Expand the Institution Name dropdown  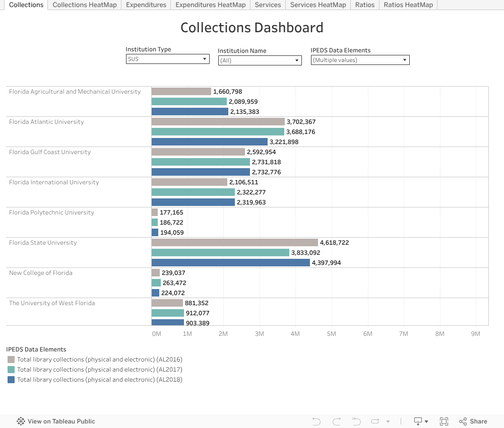coord(260,60)
